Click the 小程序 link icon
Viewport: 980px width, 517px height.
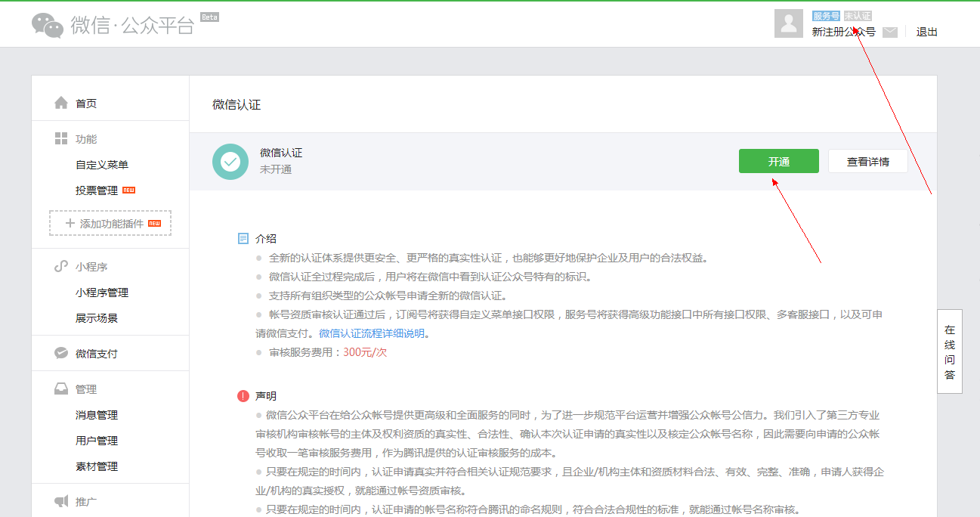click(x=61, y=266)
